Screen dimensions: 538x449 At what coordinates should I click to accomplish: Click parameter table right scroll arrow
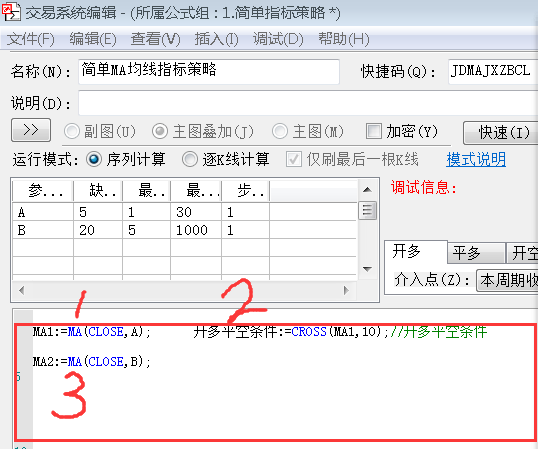tap(346, 291)
